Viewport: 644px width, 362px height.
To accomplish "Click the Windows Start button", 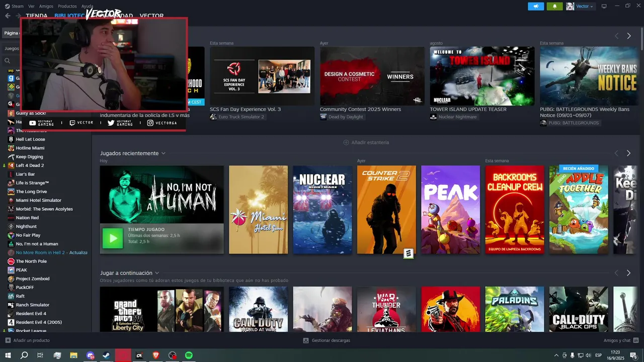I will (x=8, y=355).
